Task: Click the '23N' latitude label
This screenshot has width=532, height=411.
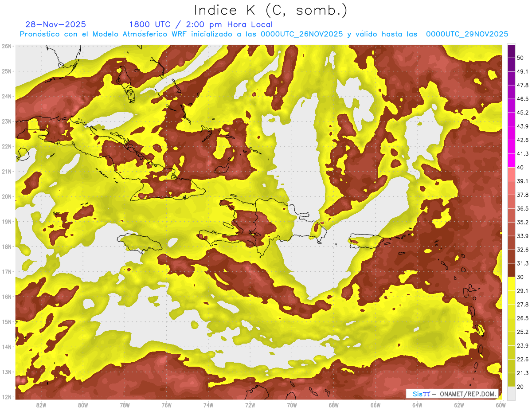Action: 7,121
